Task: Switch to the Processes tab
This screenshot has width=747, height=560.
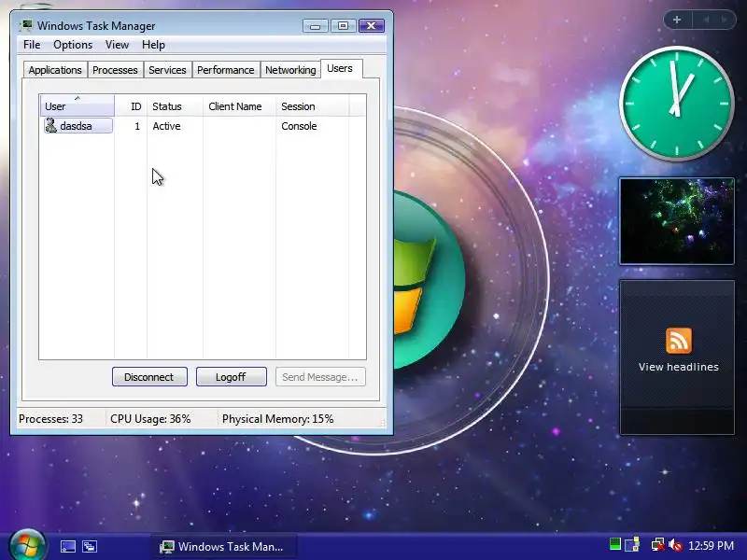Action: 115,70
